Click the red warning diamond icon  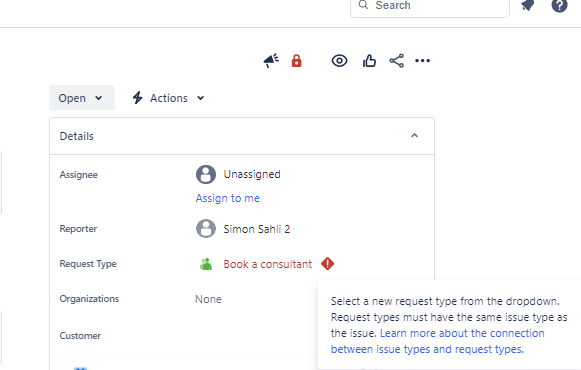tap(328, 264)
